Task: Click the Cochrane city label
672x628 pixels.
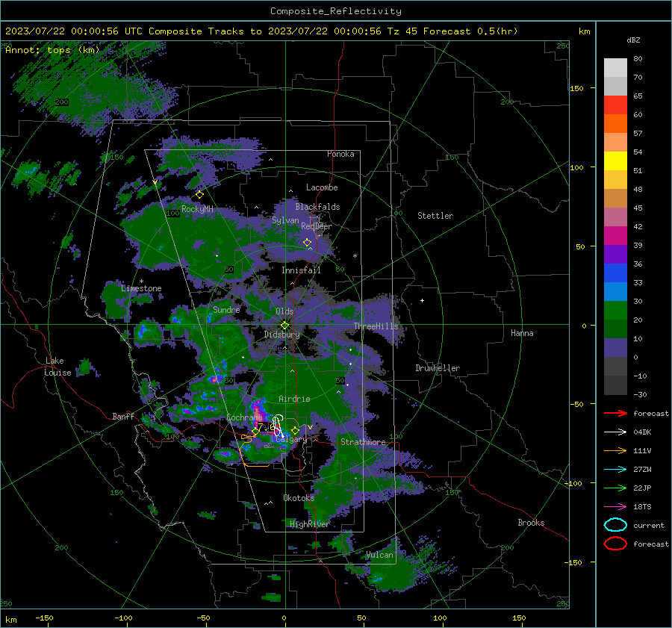Action: click(x=244, y=417)
